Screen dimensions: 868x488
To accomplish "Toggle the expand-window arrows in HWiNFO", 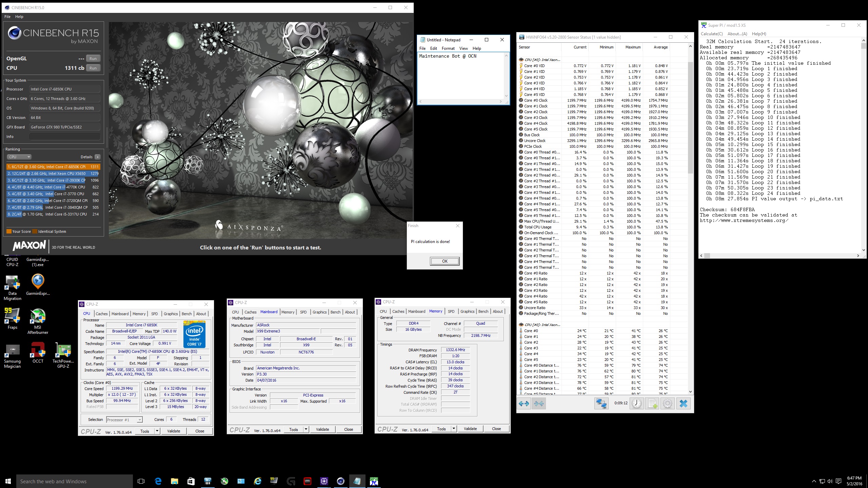I will [x=524, y=404].
